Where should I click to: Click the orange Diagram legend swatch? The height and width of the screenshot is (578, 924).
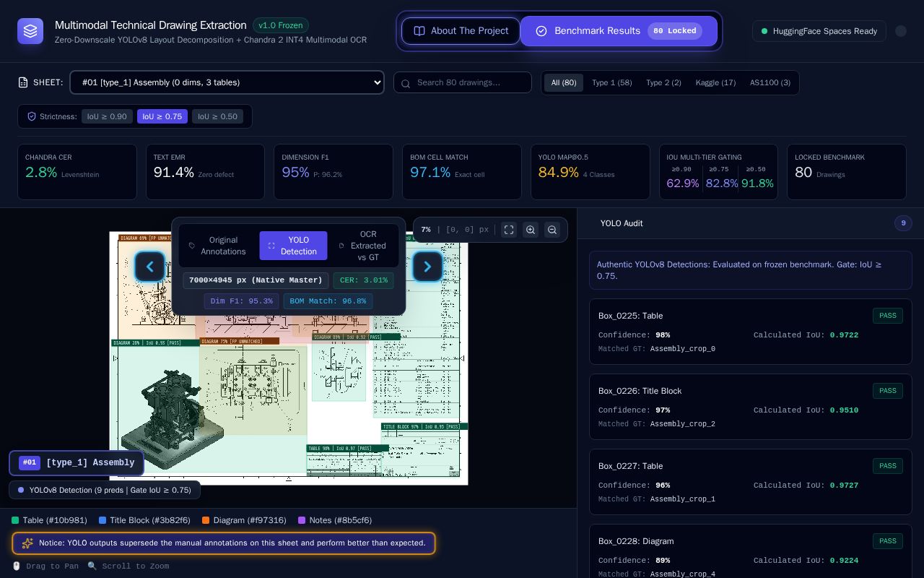(x=206, y=520)
